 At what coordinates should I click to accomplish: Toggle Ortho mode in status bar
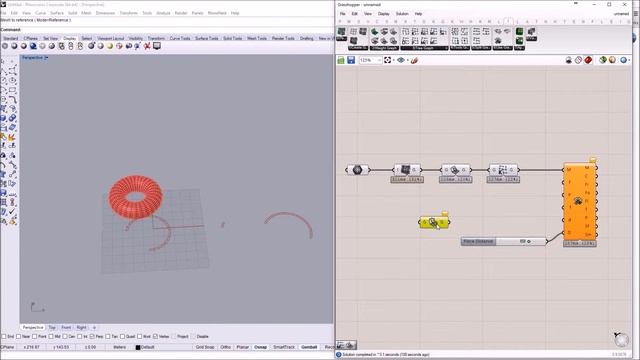click(226, 347)
